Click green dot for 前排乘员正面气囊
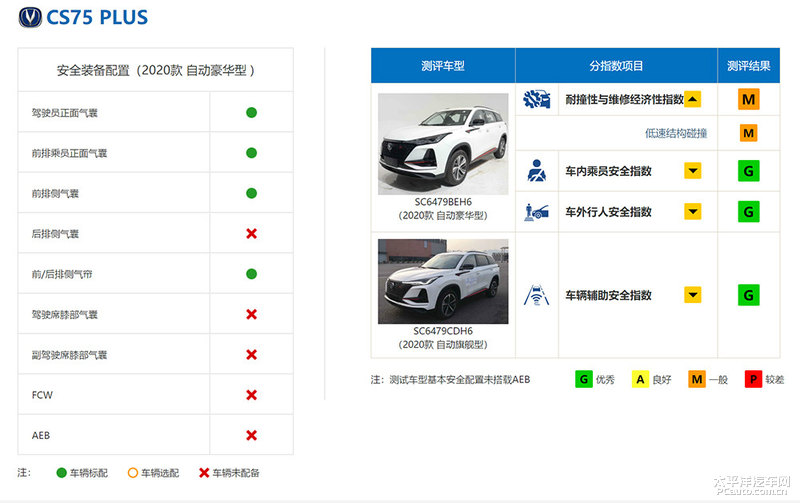 point(252,153)
